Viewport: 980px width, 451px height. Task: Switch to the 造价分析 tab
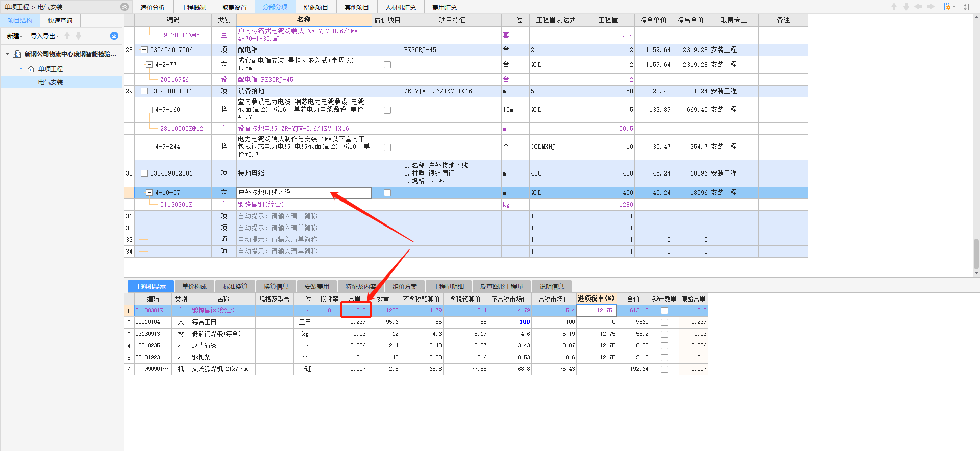tap(153, 7)
